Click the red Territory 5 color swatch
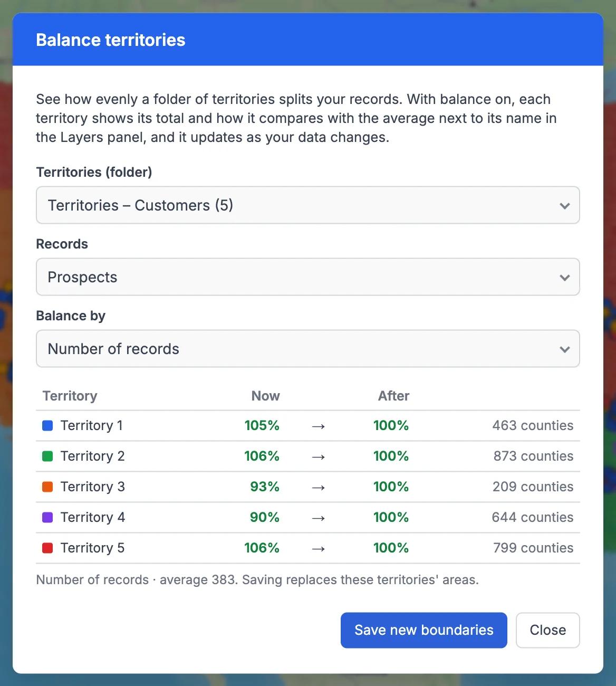 [x=47, y=548]
